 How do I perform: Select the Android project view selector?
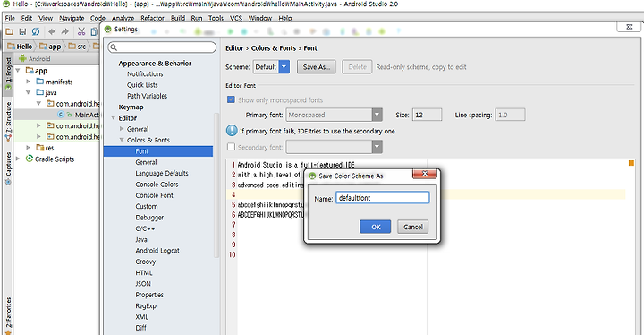pos(35,59)
